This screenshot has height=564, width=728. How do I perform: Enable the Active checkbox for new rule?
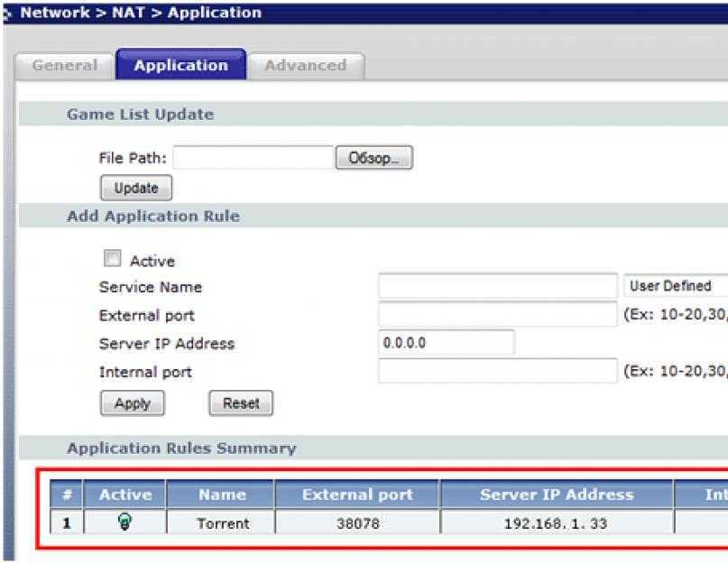[x=112, y=258]
